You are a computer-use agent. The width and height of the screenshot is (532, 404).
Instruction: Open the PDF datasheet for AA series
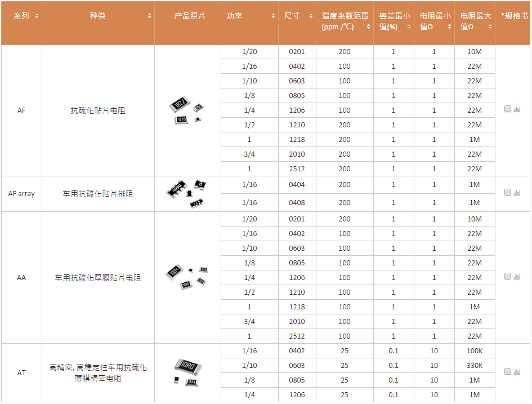517,277
